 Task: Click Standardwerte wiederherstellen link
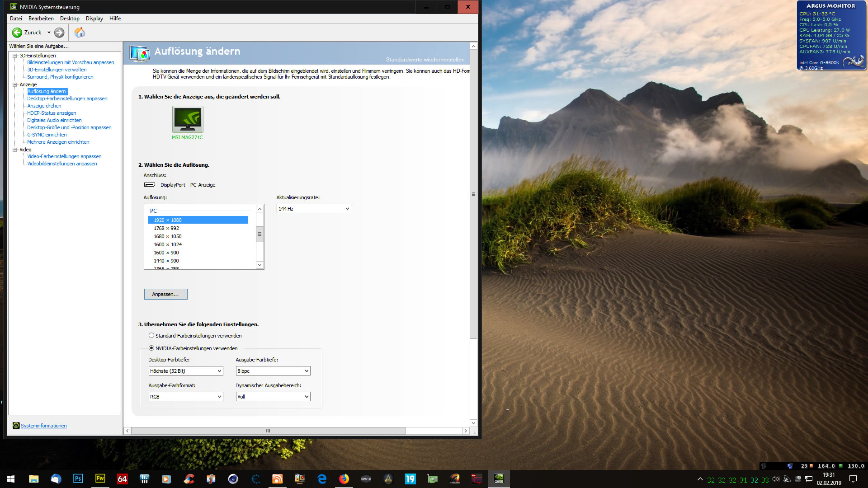click(425, 60)
